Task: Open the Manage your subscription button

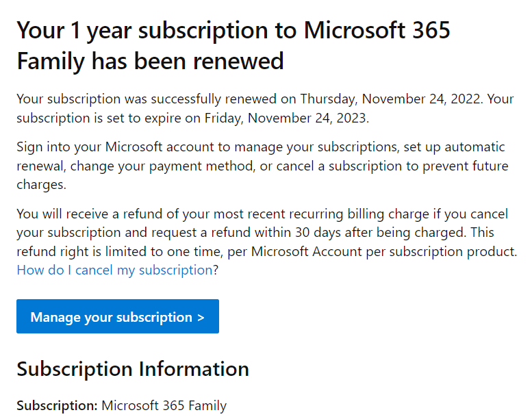Action: 117,316
